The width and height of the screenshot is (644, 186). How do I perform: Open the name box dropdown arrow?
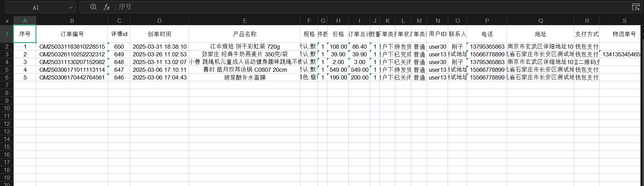click(71, 7)
